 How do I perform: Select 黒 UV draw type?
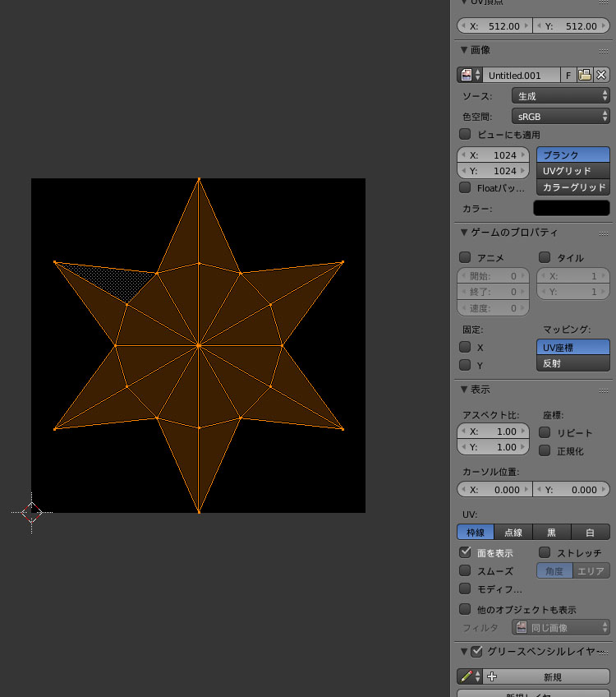552,532
